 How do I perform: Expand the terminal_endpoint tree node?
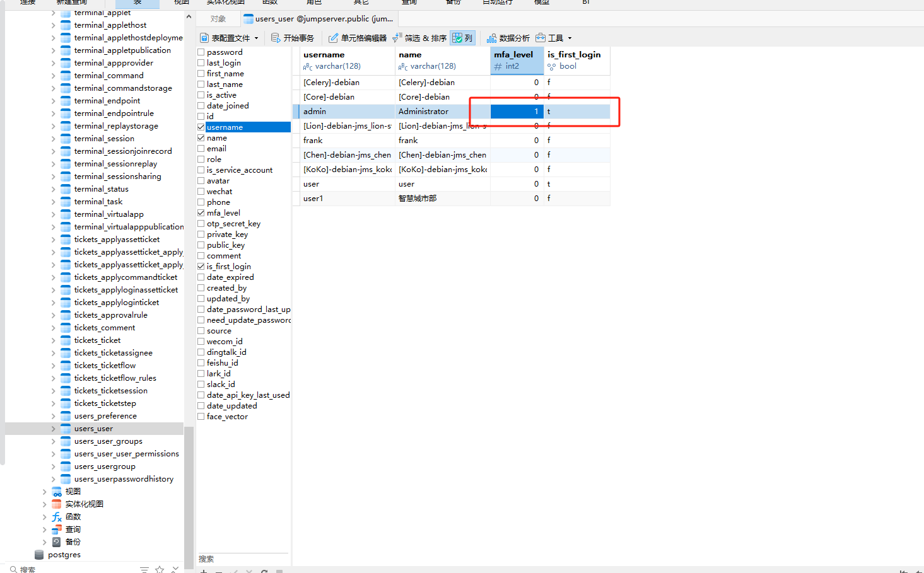point(53,101)
